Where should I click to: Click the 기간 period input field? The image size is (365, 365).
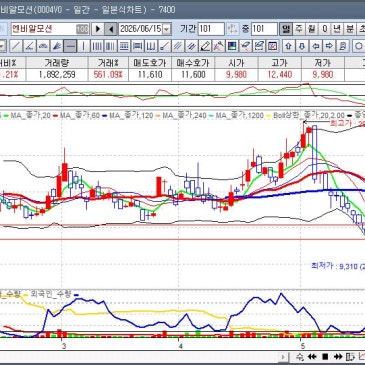[211, 29]
